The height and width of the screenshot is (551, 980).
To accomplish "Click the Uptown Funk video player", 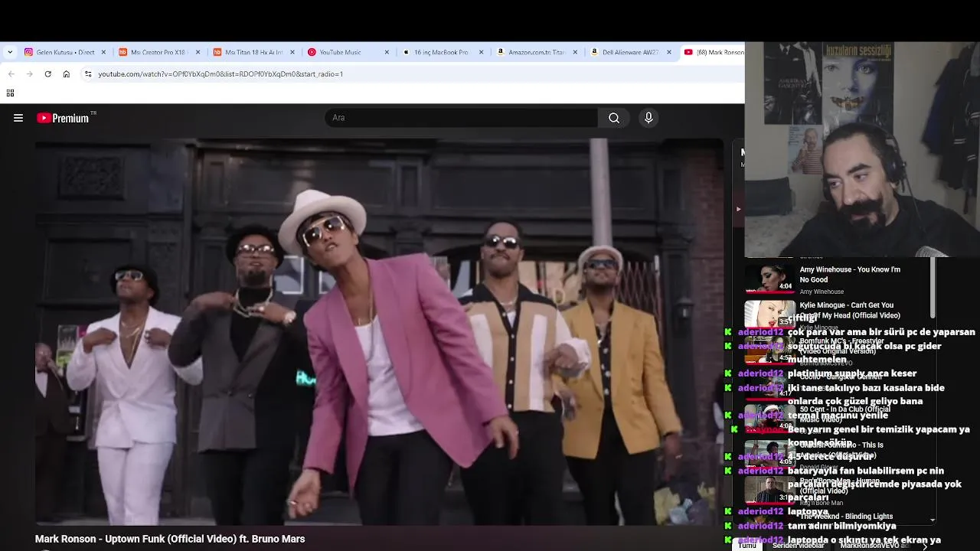I will click(x=379, y=332).
